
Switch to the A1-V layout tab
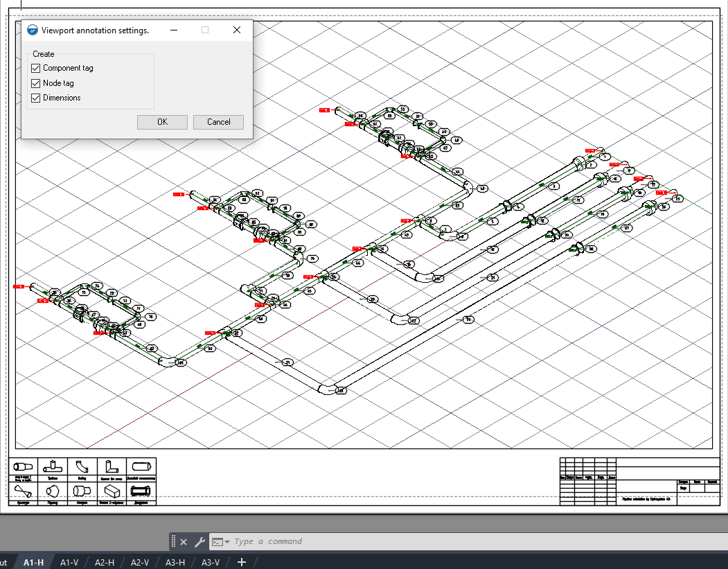pyautogui.click(x=69, y=562)
